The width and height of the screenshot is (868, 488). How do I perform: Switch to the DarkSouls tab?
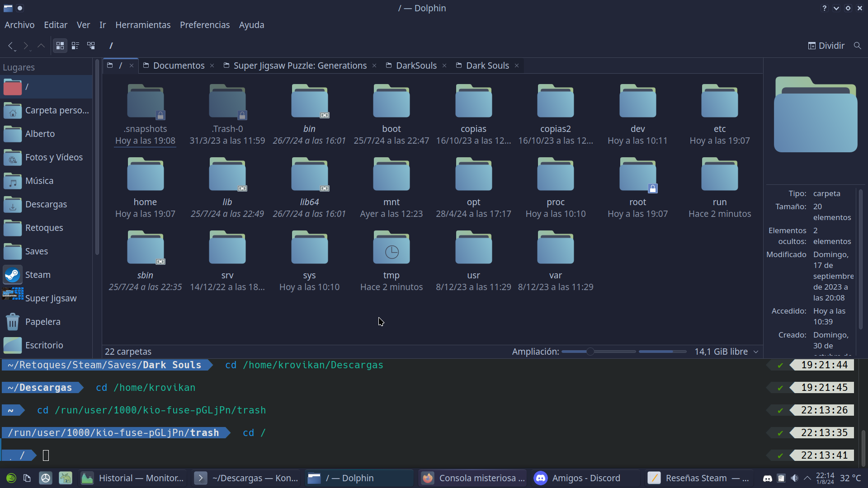coord(416,66)
